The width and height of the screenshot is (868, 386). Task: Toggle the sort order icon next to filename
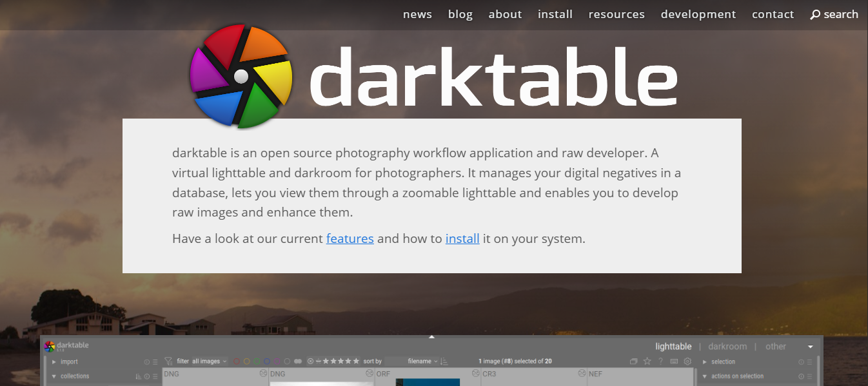[x=444, y=362]
